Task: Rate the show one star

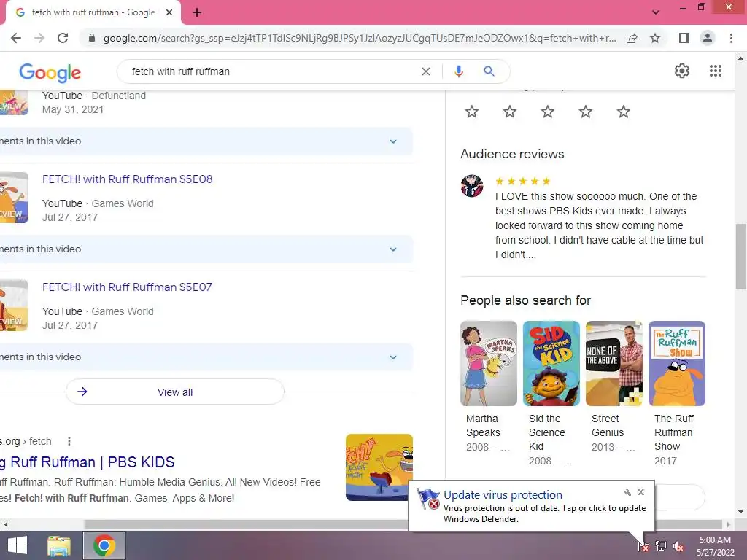Action: point(472,112)
